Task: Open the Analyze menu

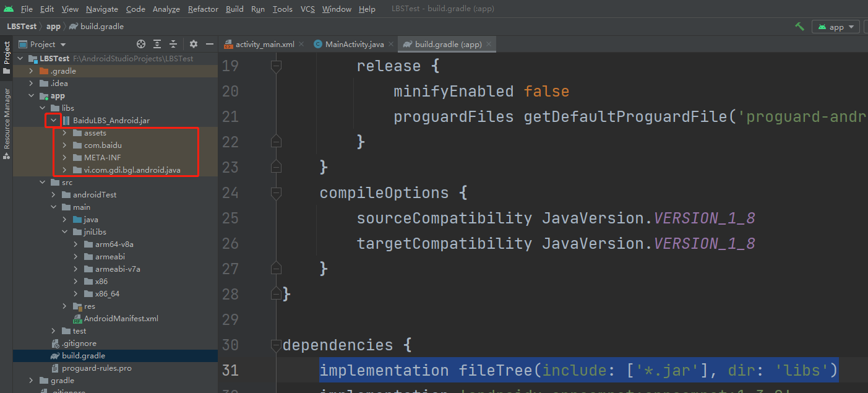Action: coord(166,9)
